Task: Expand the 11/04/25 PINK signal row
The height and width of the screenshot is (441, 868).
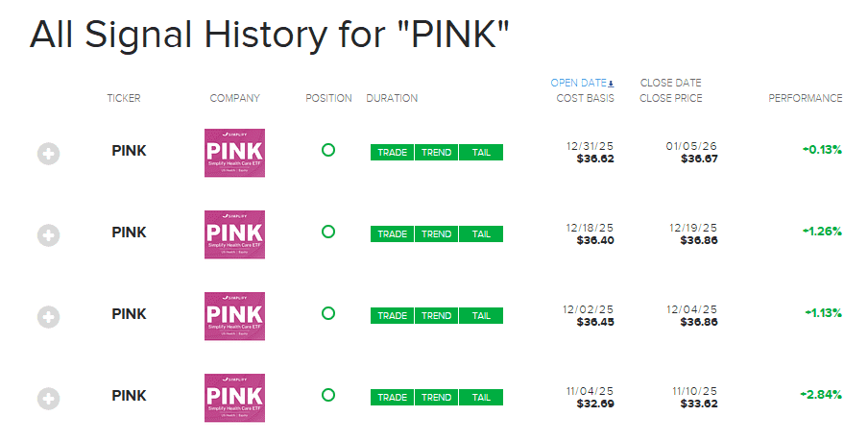Action: pos(49,399)
